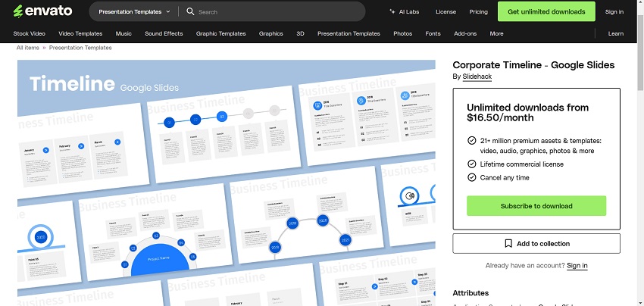The image size is (644, 306).
Task: Expand the More menu
Action: click(496, 33)
